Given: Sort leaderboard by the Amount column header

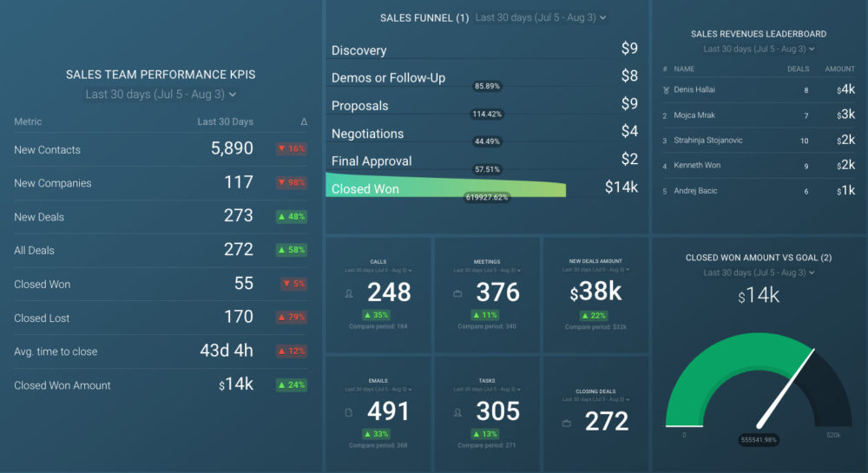Looking at the screenshot, I should point(839,69).
